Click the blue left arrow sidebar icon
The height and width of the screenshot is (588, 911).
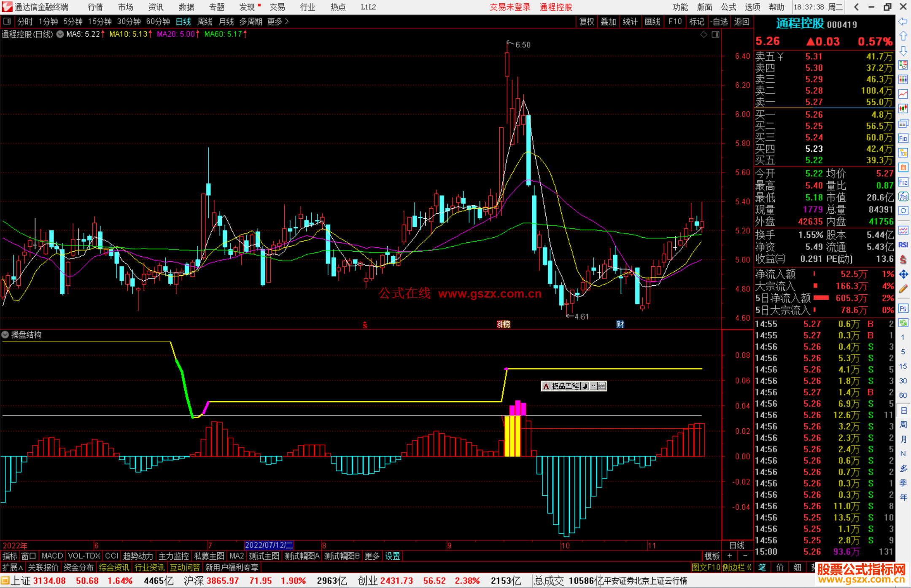[903, 21]
